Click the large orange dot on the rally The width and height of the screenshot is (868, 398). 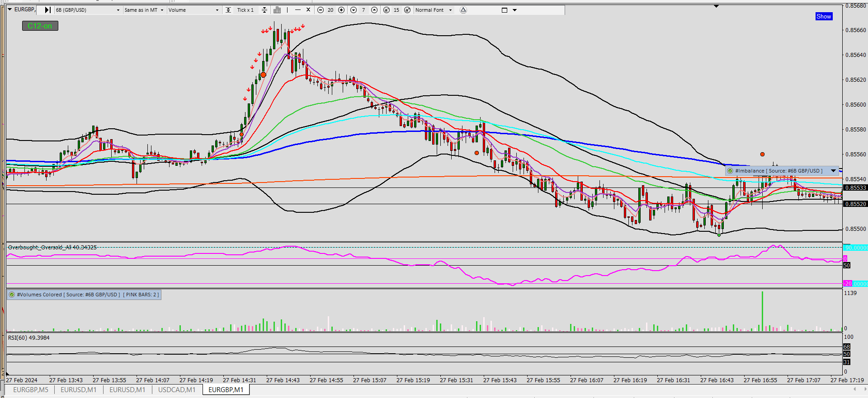coord(263,75)
